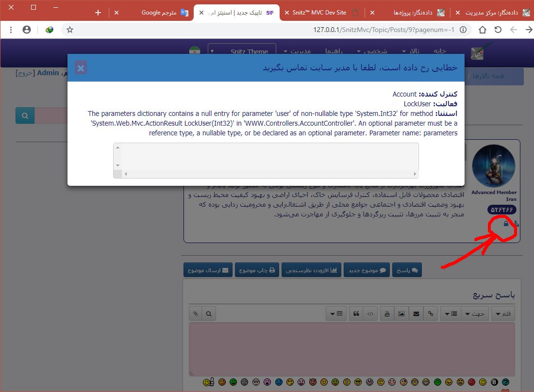Expand the جهت direction dropdown

[x=475, y=313]
